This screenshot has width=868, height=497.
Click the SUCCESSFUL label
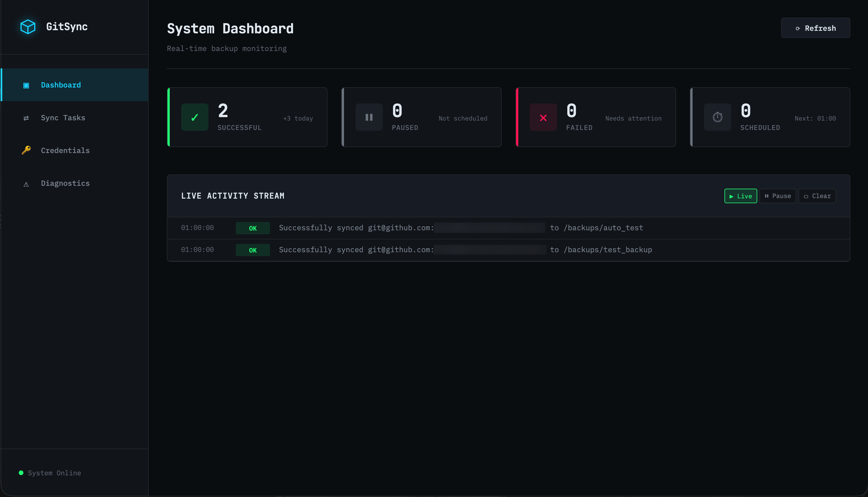pos(239,128)
